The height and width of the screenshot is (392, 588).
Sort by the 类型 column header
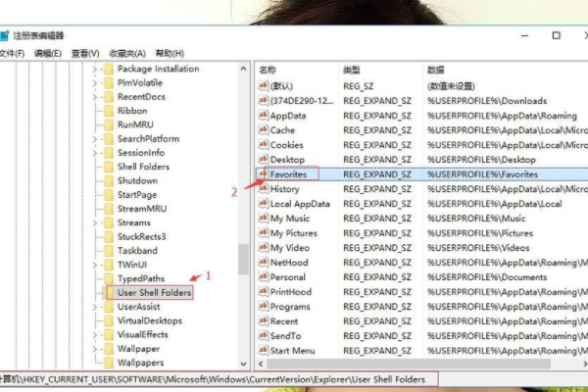(x=353, y=71)
